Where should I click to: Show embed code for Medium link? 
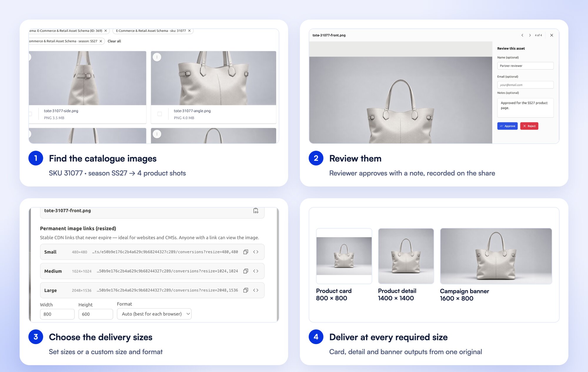pyautogui.click(x=256, y=271)
